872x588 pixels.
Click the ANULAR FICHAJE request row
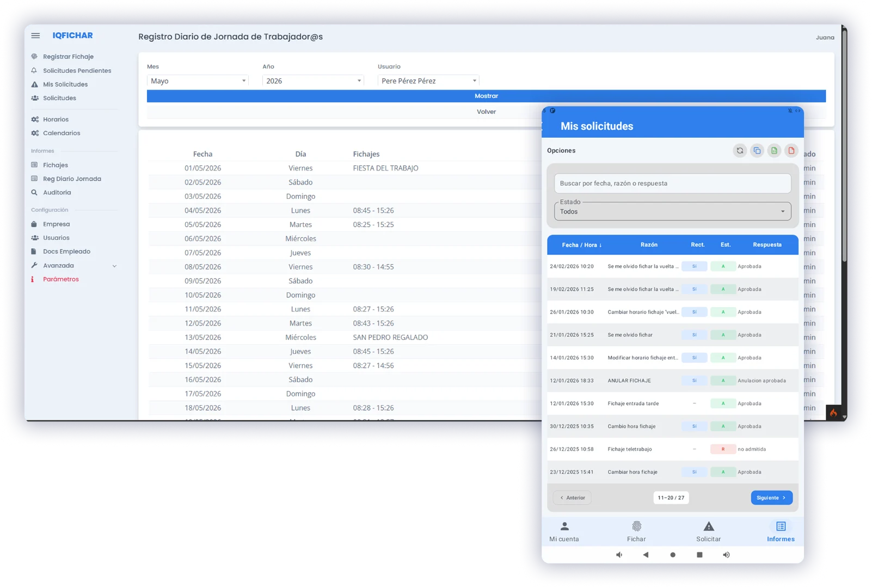[673, 381]
